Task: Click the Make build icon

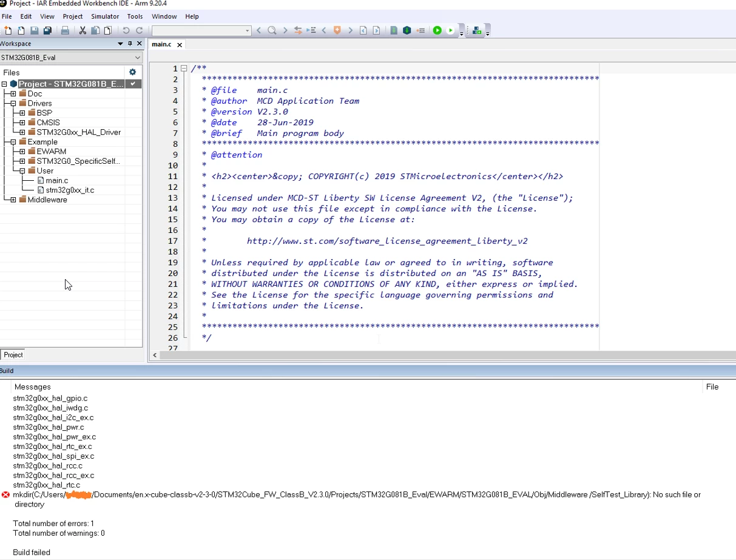Action: click(407, 30)
